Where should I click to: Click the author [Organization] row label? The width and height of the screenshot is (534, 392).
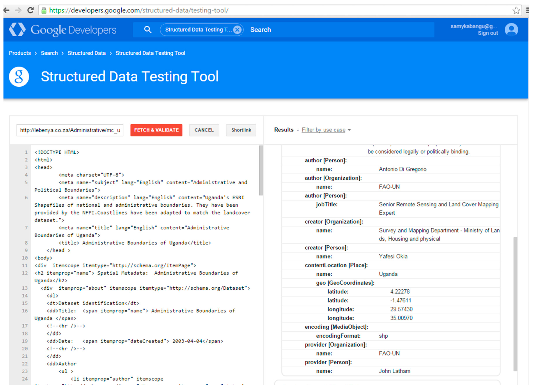coord(333,178)
